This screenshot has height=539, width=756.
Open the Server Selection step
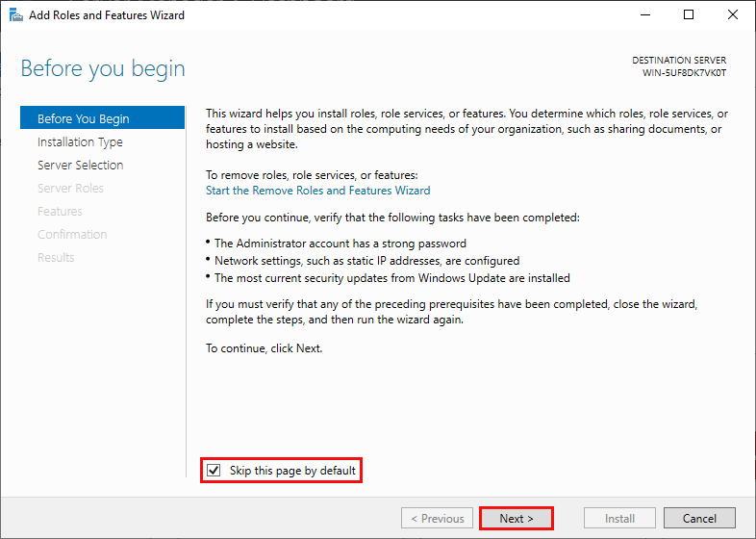[80, 166]
